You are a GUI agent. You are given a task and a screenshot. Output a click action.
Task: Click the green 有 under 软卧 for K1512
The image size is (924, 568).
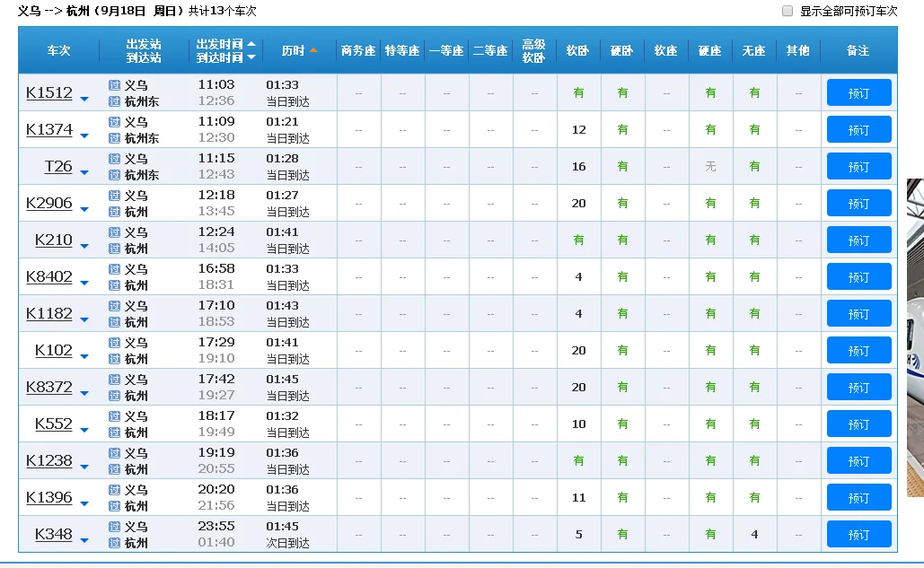tap(577, 92)
